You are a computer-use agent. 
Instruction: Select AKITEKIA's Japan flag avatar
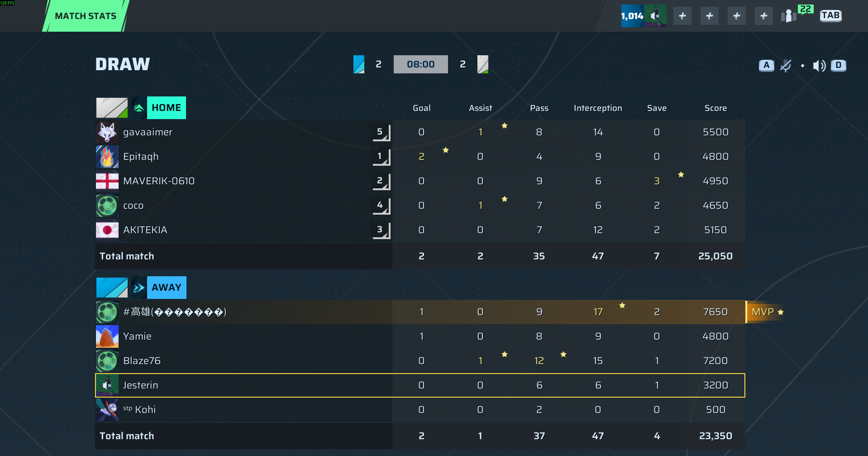point(107,230)
